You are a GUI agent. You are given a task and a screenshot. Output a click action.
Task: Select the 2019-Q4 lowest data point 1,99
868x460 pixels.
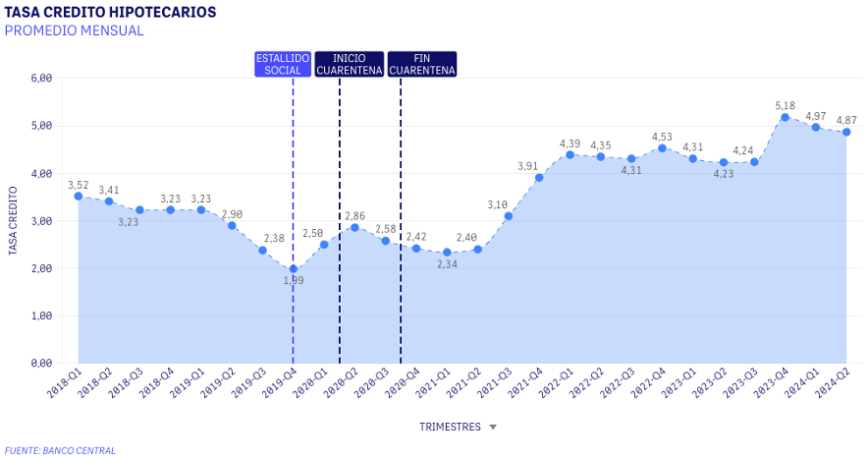coord(293,269)
